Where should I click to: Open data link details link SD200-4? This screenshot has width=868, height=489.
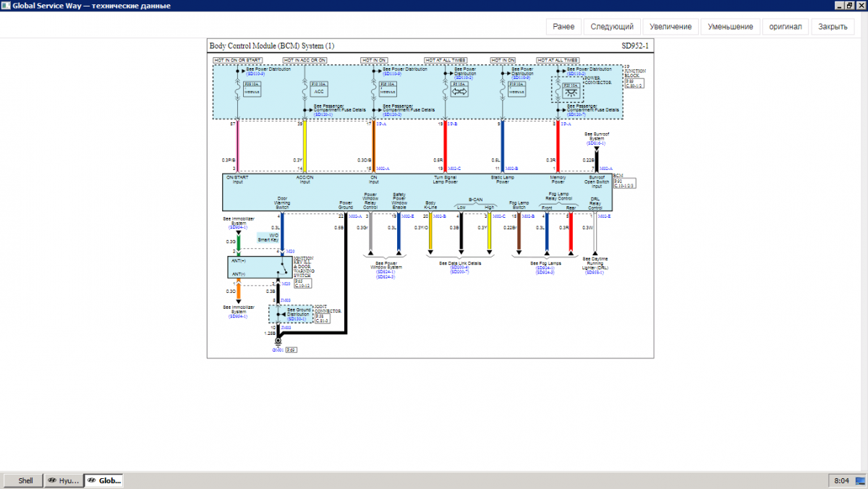pos(460,268)
